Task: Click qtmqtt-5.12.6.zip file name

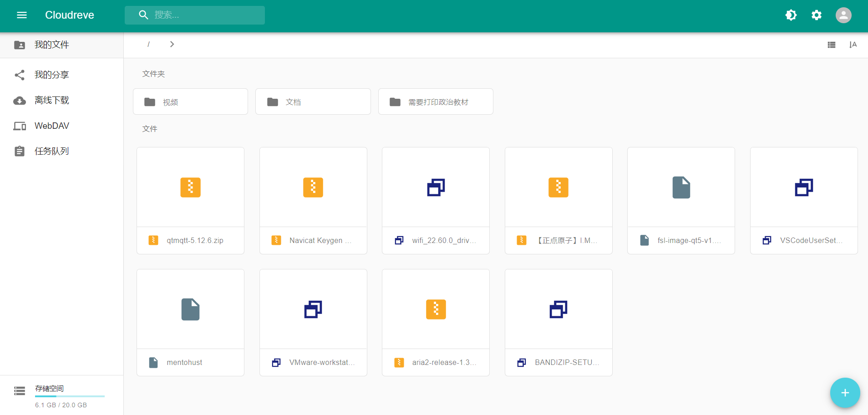Action: [195, 240]
